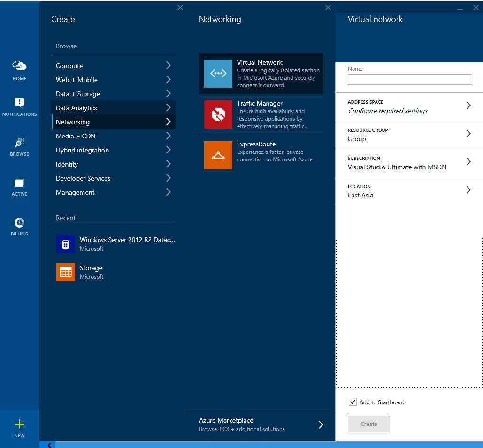
Task: Expand the Media + CDN chevron
Action: (x=168, y=136)
